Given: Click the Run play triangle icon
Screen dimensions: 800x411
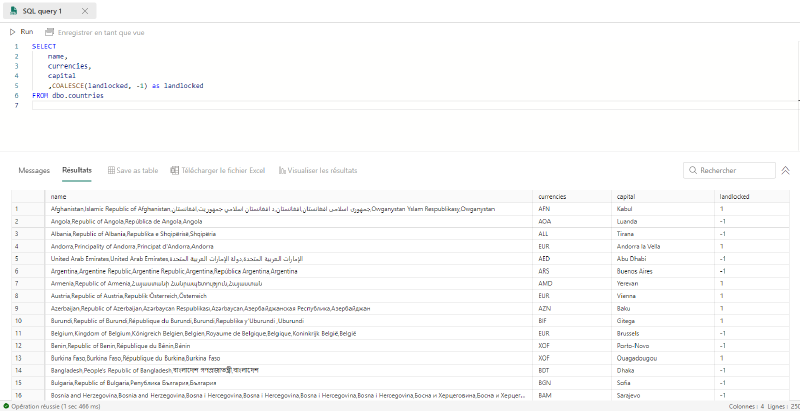Looking at the screenshot, I should coord(13,32).
